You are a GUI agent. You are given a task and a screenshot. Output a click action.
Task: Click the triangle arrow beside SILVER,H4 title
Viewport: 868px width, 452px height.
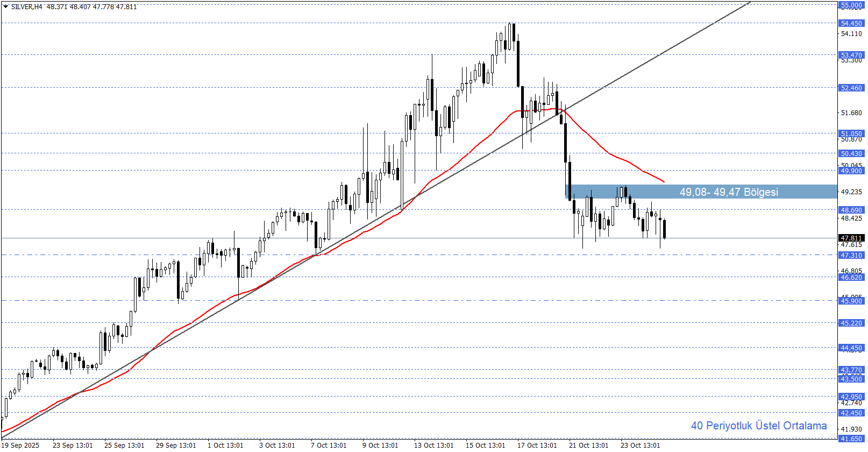[5, 7]
